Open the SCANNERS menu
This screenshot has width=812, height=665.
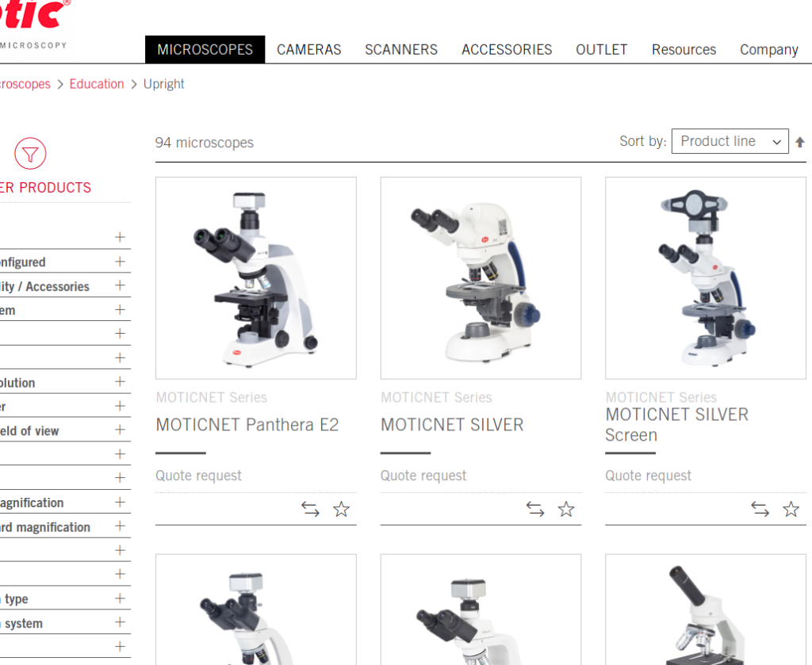[400, 50]
